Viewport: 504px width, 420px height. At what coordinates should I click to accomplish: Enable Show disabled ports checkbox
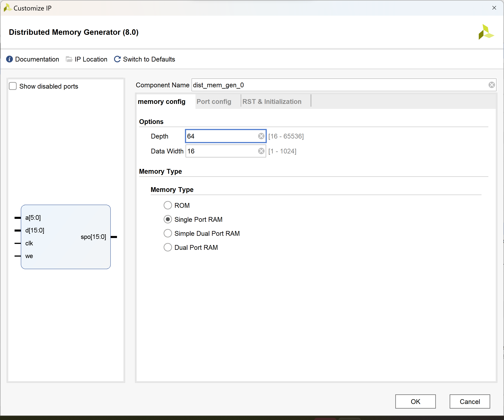pos(13,86)
